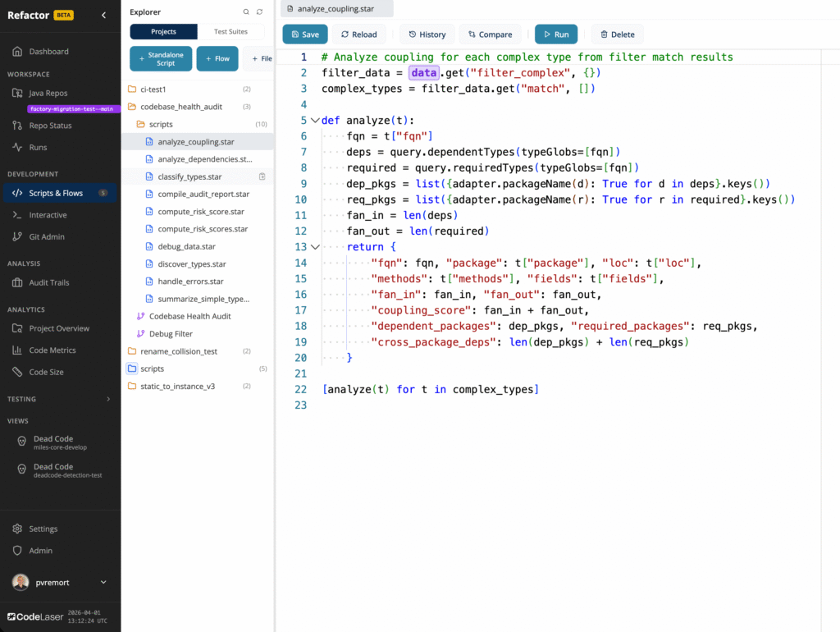Collapse the sidebar with the chevron
840x632 pixels.
(x=103, y=15)
